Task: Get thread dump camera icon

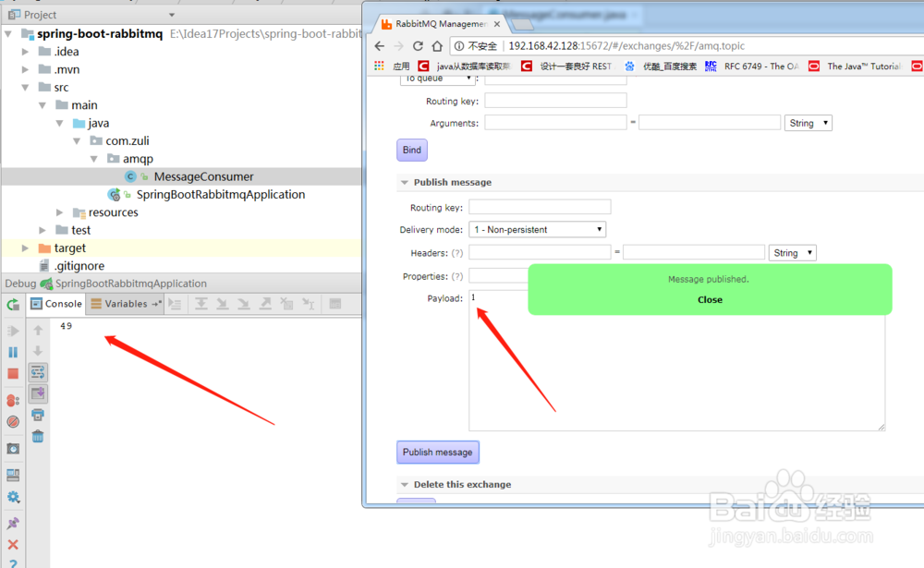Action: 13,448
